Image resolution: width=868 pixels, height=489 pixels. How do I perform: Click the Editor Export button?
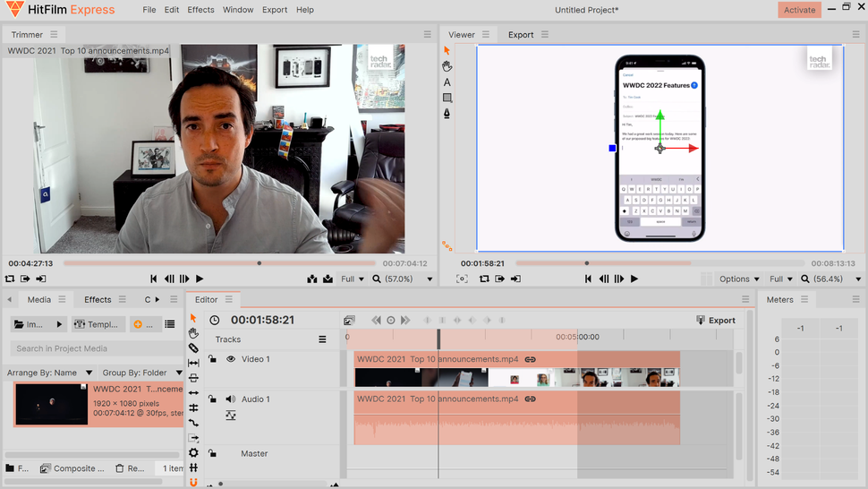(x=716, y=320)
